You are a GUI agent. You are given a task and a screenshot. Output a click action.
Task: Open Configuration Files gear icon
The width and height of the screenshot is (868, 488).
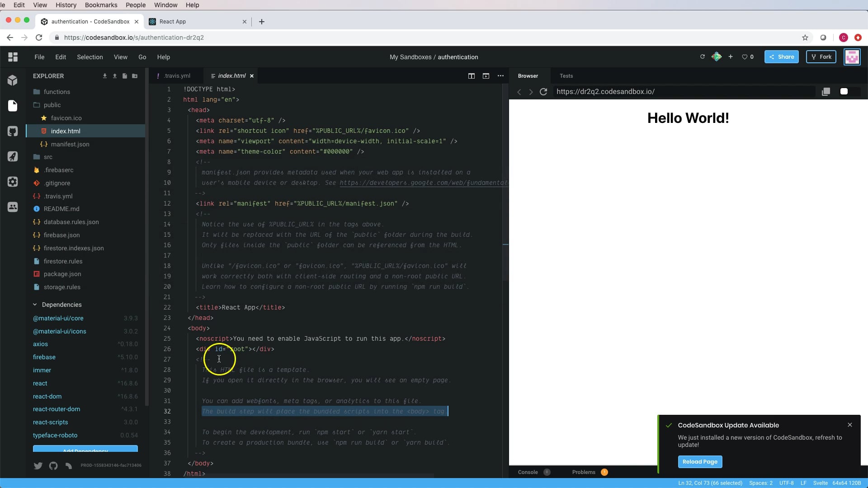point(13,182)
